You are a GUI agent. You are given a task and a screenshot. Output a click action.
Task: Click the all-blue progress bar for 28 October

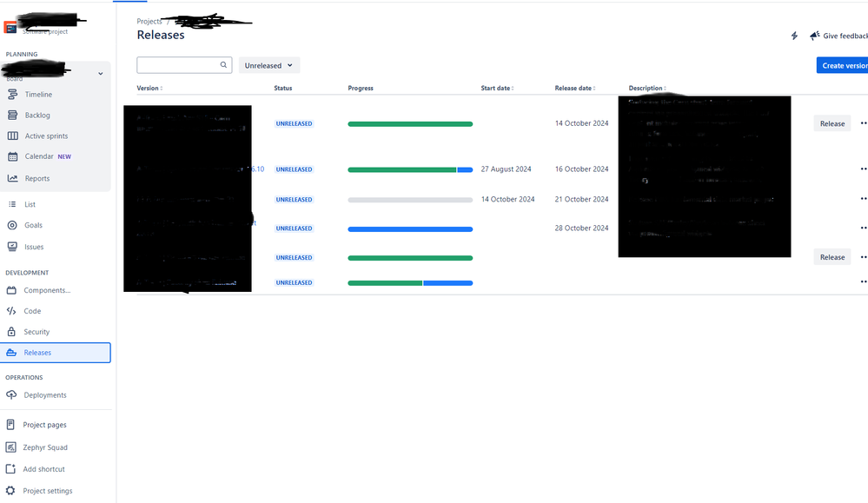410,229
